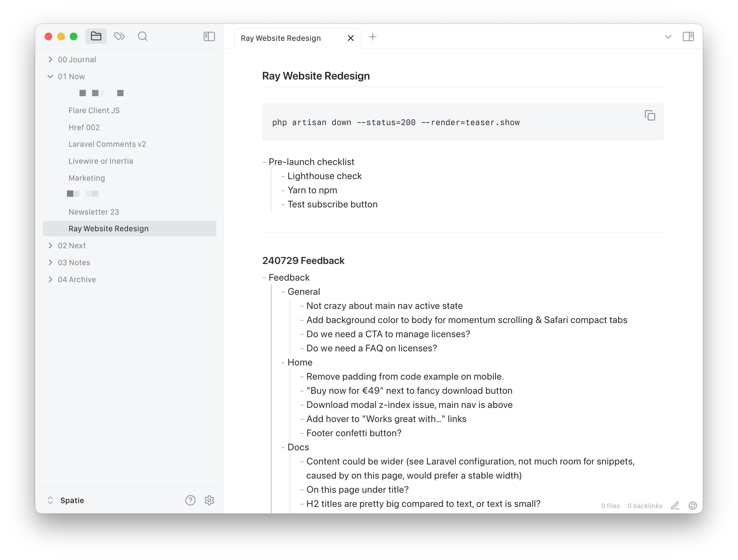
Task: Select the folders view icon
Action: click(x=96, y=36)
